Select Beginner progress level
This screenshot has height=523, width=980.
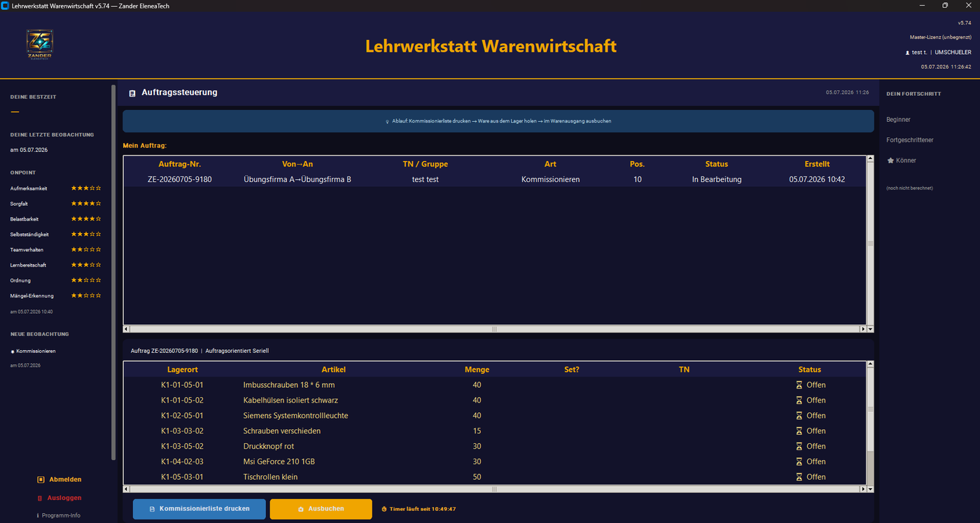pos(898,120)
